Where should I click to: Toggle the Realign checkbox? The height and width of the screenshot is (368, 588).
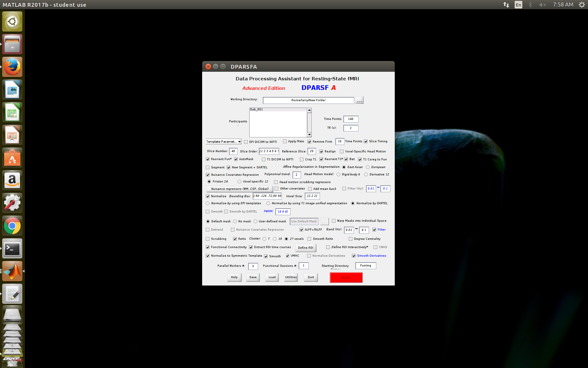(x=321, y=151)
